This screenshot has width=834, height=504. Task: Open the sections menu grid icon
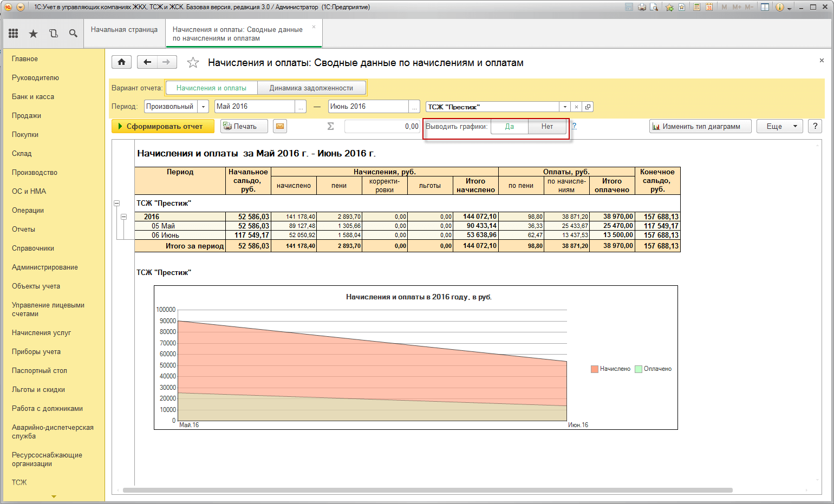(x=14, y=34)
